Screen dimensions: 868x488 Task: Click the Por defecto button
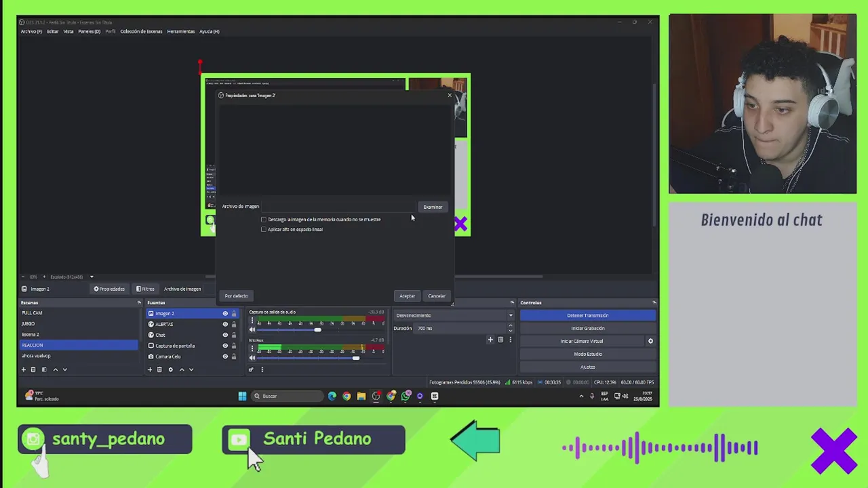click(x=236, y=296)
